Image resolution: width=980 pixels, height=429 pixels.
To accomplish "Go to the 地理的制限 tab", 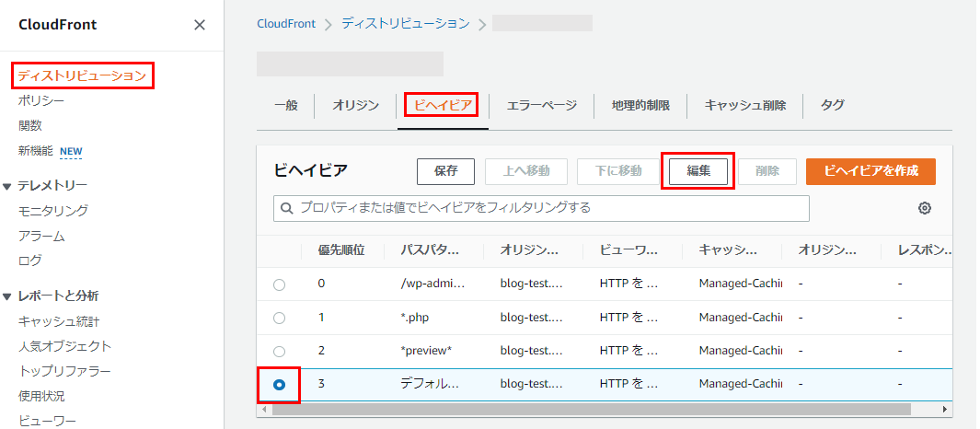I will [640, 105].
